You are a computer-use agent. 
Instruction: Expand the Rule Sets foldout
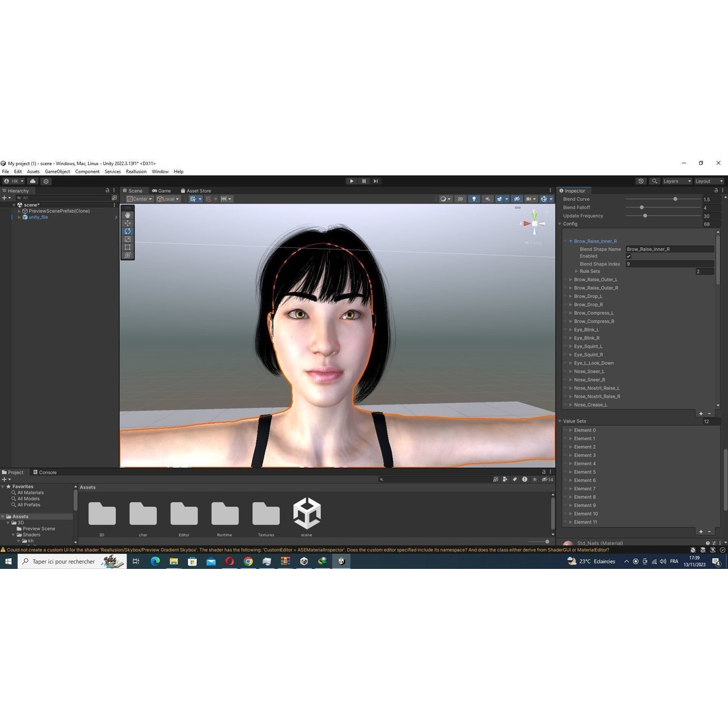click(576, 272)
